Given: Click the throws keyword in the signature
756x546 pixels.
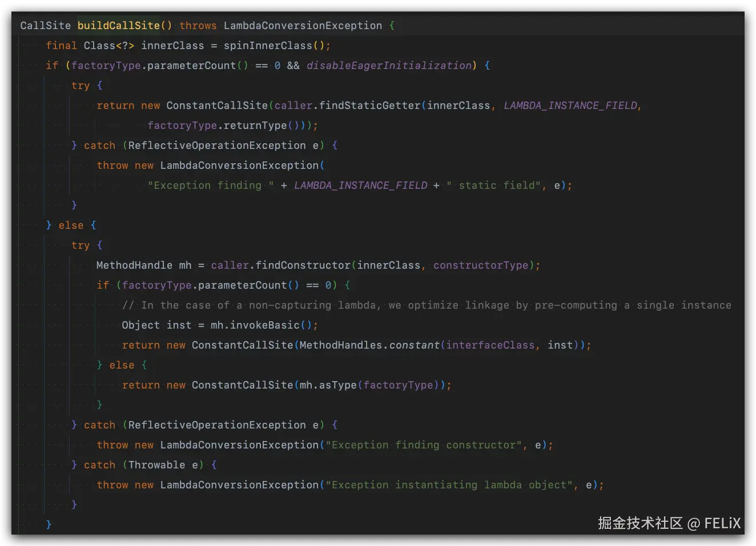Looking at the screenshot, I should point(198,26).
